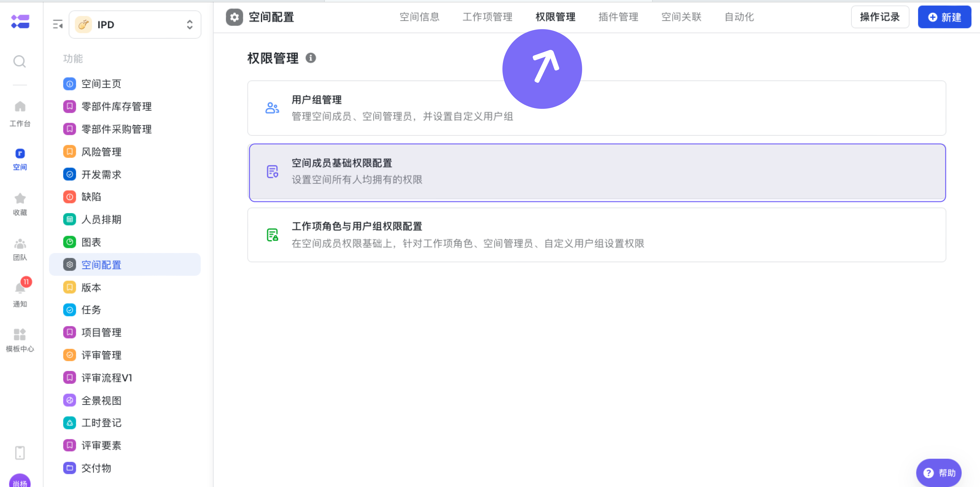Open the 帮助 help button
This screenshot has height=487, width=980.
[939, 473]
